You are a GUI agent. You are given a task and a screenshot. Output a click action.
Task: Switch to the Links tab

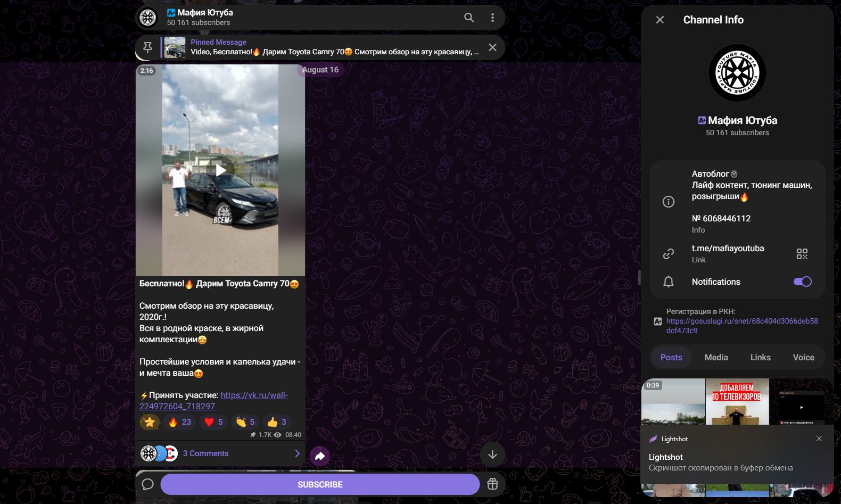pos(760,358)
